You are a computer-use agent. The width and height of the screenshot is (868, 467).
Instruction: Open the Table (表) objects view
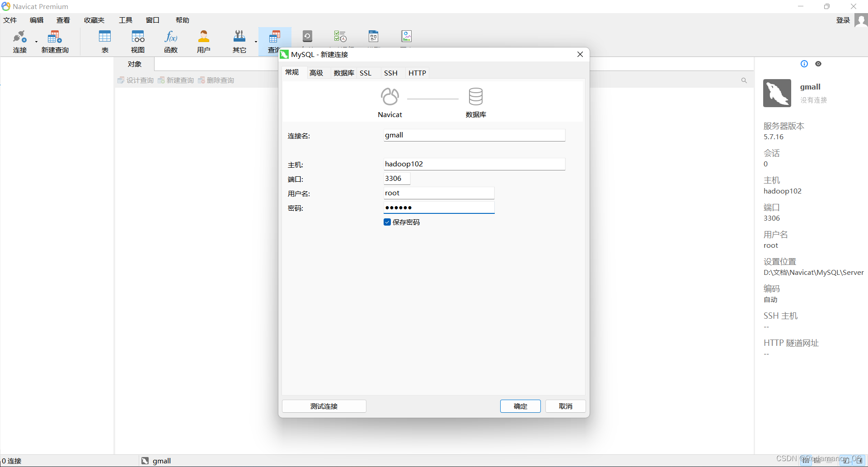pyautogui.click(x=105, y=37)
